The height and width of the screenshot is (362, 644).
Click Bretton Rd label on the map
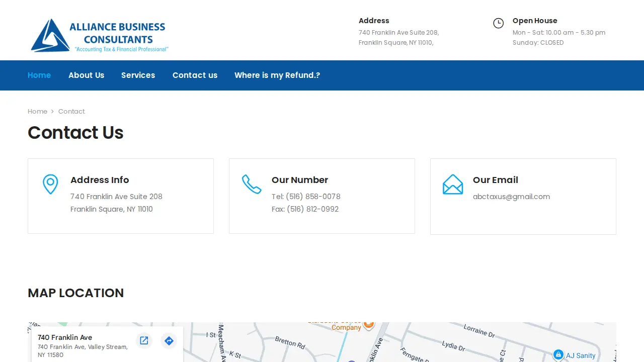(x=290, y=343)
